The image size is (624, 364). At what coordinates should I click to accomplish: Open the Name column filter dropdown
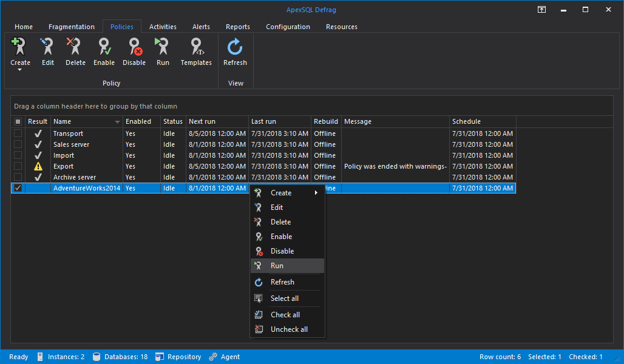click(117, 122)
